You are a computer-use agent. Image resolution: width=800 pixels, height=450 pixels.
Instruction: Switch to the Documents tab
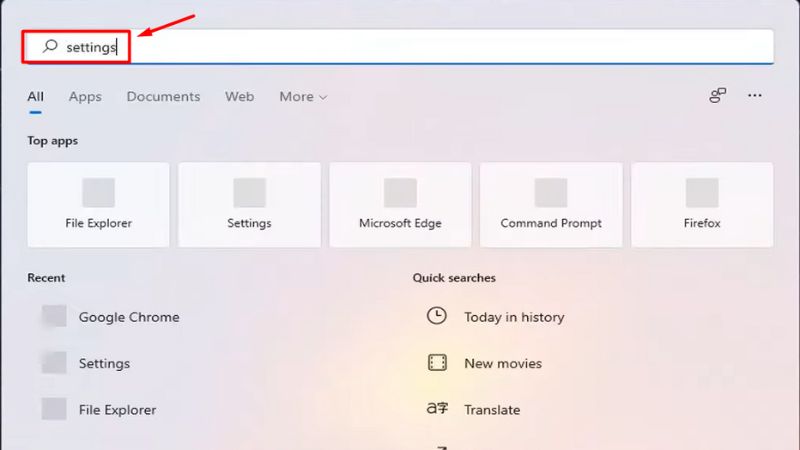[x=163, y=96]
